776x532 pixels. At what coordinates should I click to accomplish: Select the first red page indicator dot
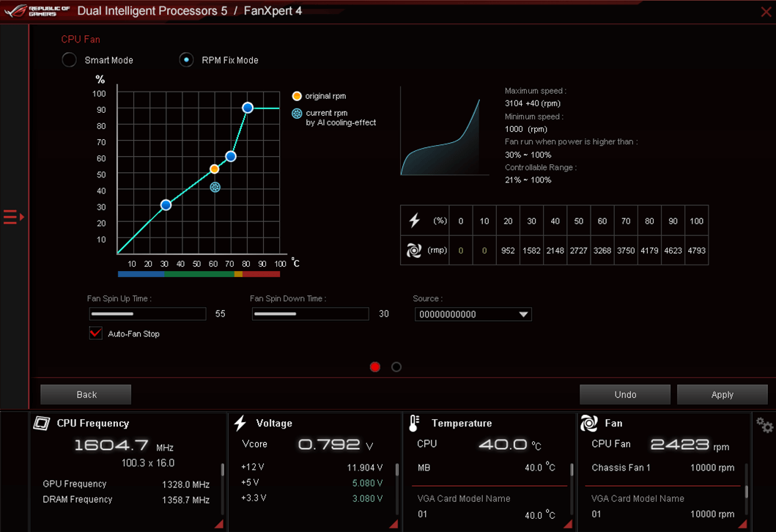tap(375, 367)
